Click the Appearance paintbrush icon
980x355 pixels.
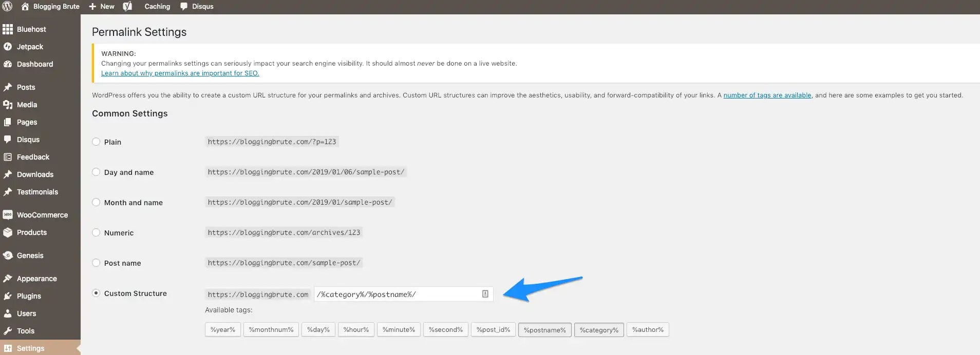[8, 279]
